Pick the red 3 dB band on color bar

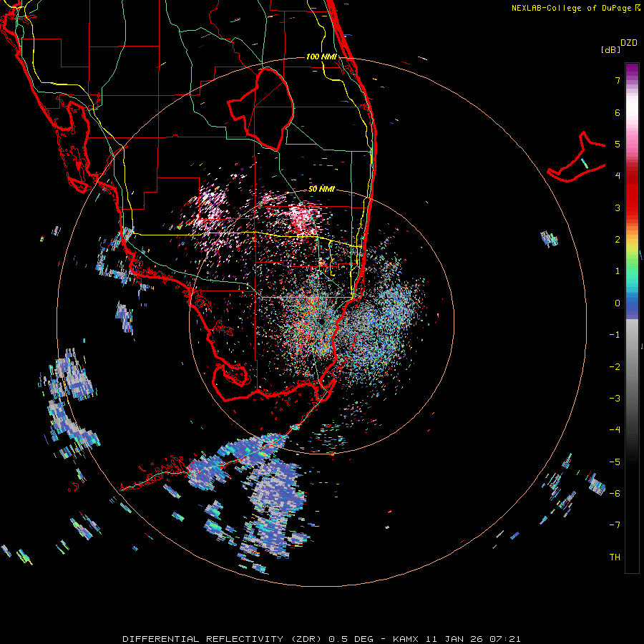632,208
